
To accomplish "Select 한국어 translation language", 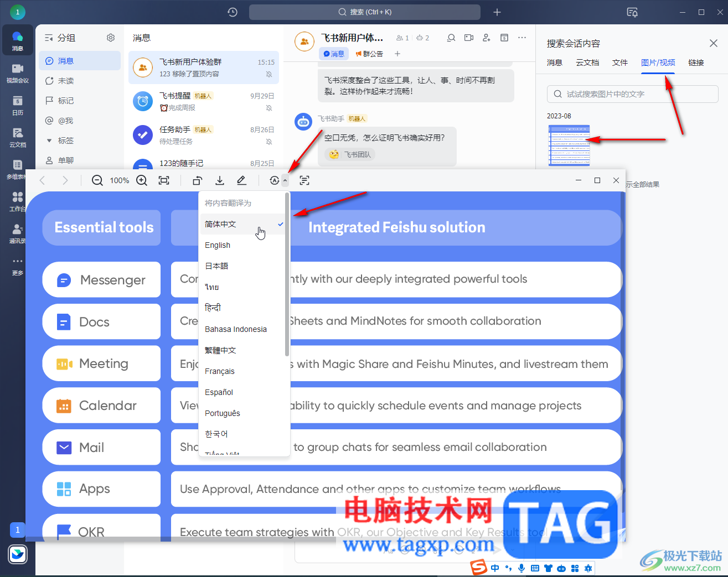I will tap(242, 434).
